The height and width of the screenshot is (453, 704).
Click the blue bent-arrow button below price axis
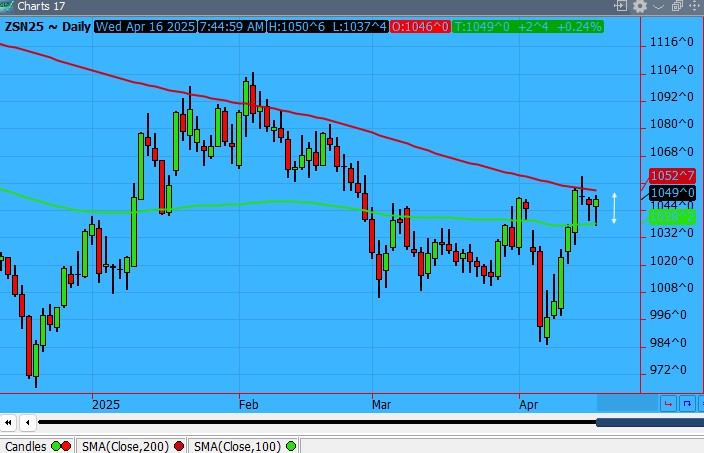(x=687, y=403)
